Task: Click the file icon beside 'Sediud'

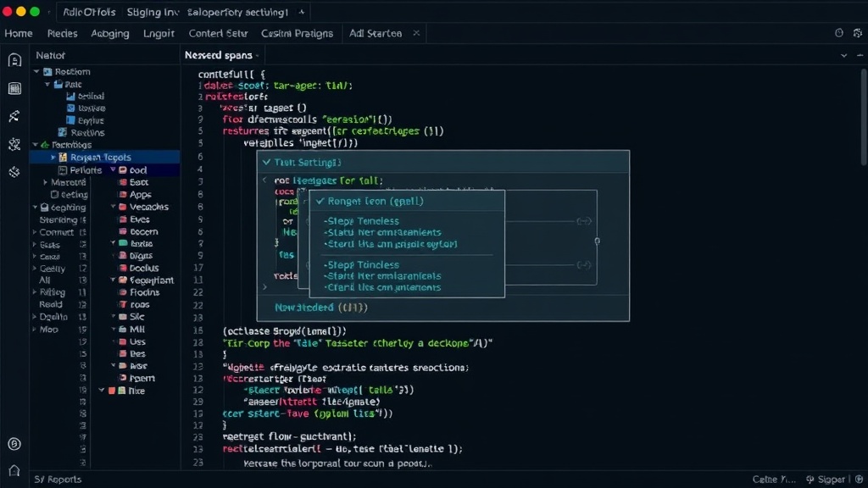Action: tap(70, 96)
